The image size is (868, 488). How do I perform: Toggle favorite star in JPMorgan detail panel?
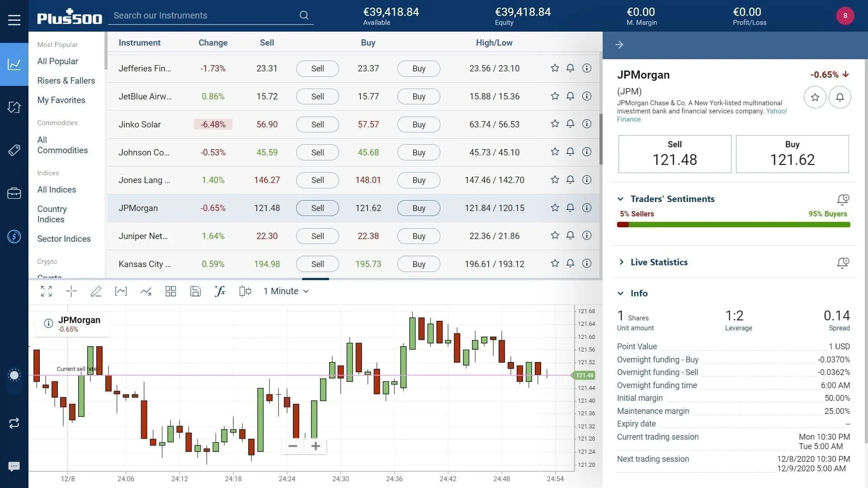815,97
